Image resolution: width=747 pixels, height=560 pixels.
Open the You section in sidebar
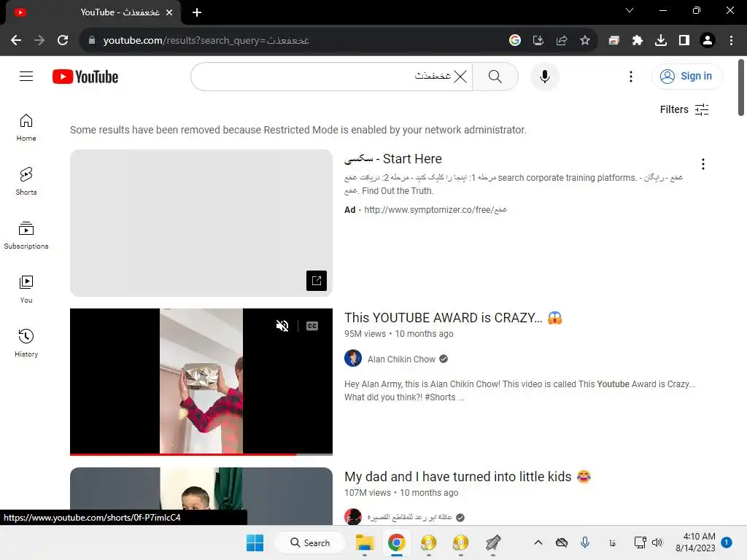pyautogui.click(x=26, y=289)
